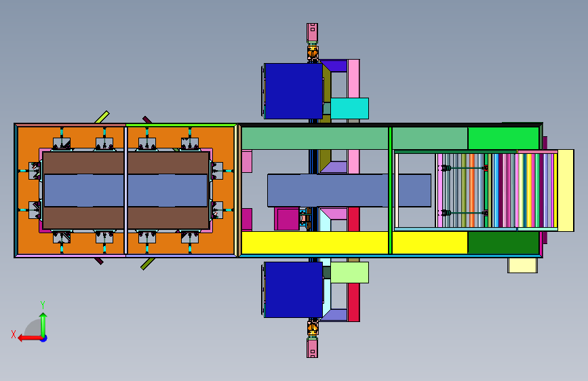The image size is (588, 381).
Task: Select the light green block beside lower blue box
Action: pyautogui.click(x=349, y=273)
